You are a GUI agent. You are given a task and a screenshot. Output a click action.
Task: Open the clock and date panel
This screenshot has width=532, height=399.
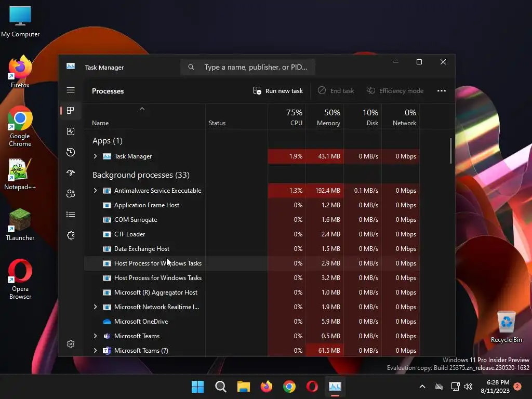pyautogui.click(x=495, y=387)
